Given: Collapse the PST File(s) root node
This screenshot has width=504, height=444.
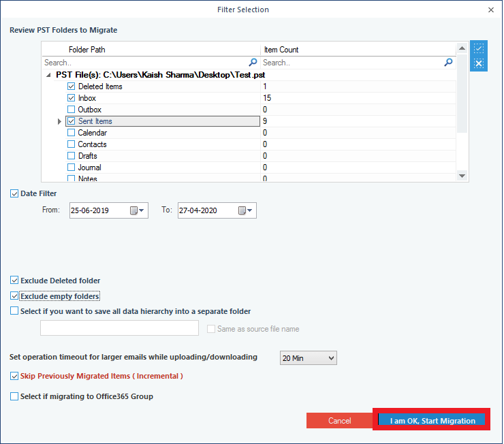Looking at the screenshot, I should point(48,75).
